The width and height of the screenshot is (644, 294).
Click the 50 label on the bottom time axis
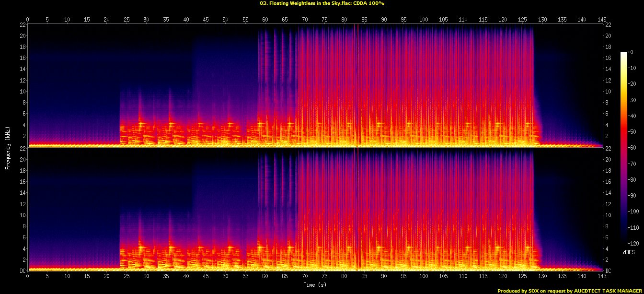[225, 277]
